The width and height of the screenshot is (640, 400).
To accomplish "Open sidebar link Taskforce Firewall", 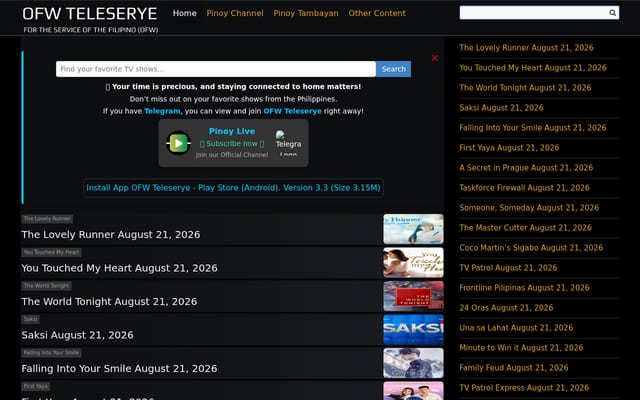I will [524, 188].
